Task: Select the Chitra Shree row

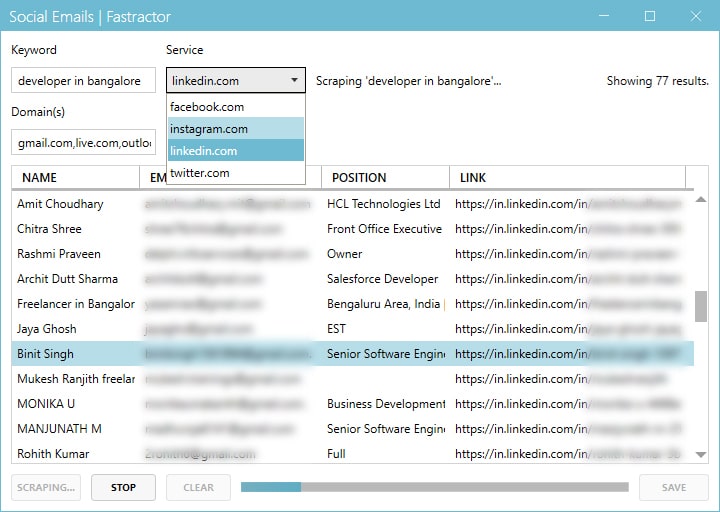Action: tap(353, 229)
